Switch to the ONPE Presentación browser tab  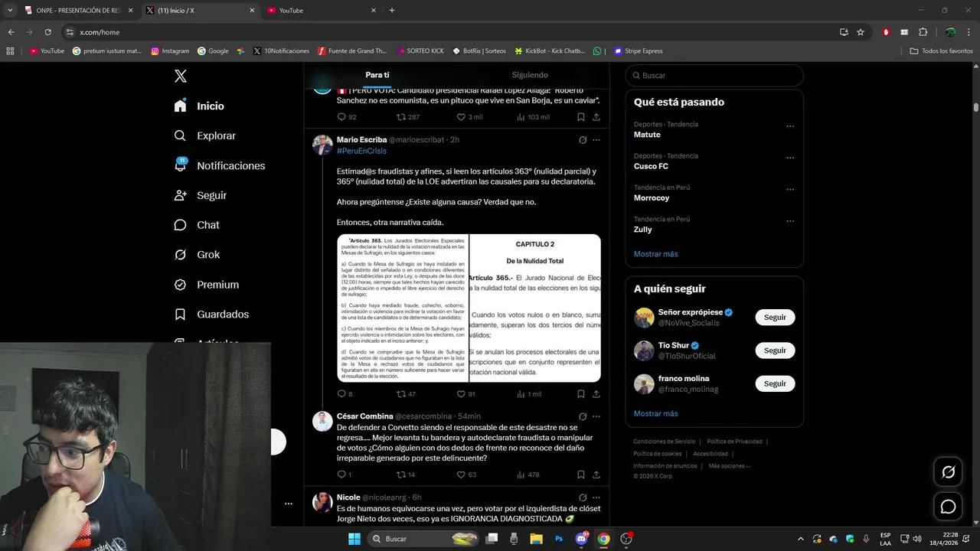(x=79, y=10)
